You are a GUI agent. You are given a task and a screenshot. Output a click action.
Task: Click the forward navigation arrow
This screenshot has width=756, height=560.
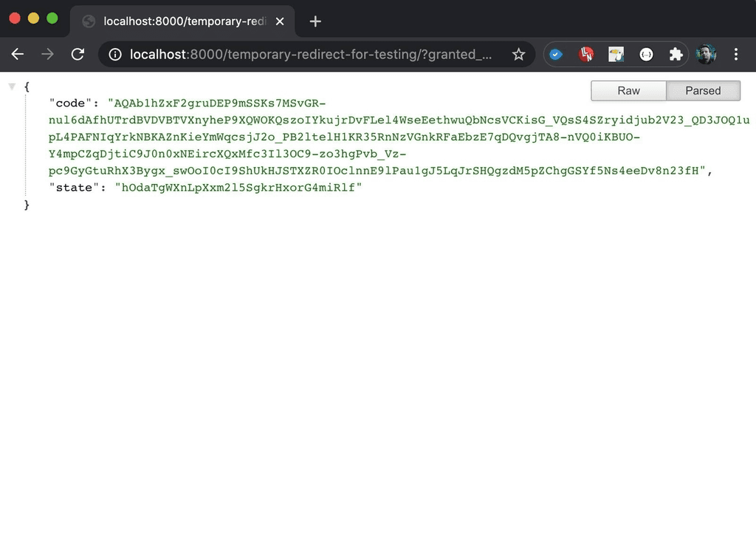pyautogui.click(x=47, y=54)
